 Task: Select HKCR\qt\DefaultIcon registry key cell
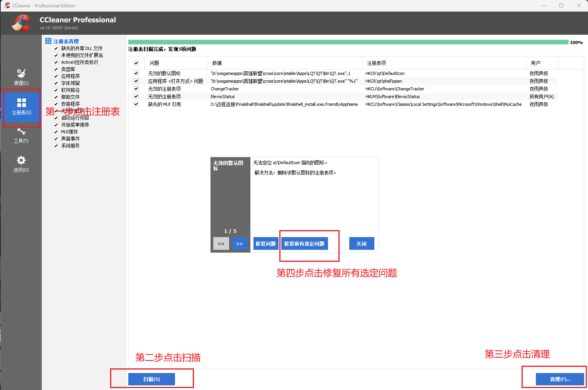pyautogui.click(x=385, y=73)
